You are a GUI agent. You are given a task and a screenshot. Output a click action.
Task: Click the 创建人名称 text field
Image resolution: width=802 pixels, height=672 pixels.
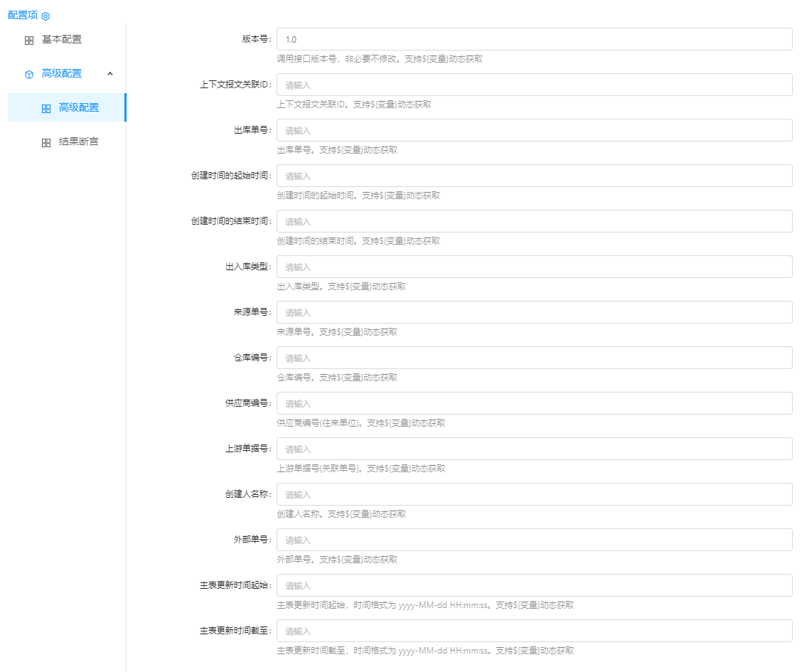click(534, 494)
